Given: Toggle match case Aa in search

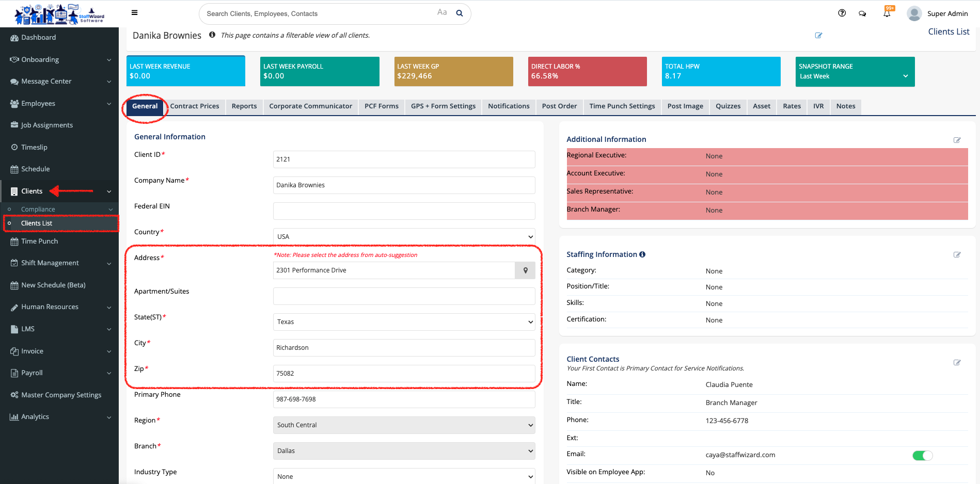Looking at the screenshot, I should click(x=442, y=12).
